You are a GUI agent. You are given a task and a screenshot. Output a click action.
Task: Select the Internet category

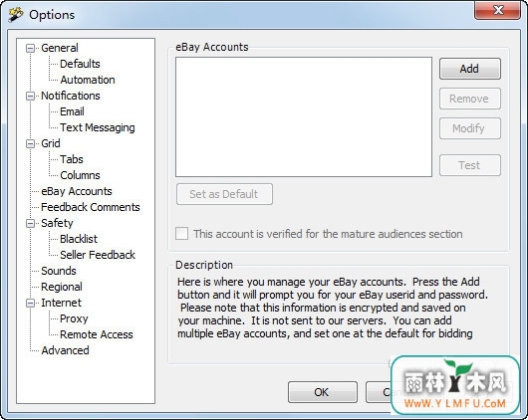pyautogui.click(x=61, y=303)
